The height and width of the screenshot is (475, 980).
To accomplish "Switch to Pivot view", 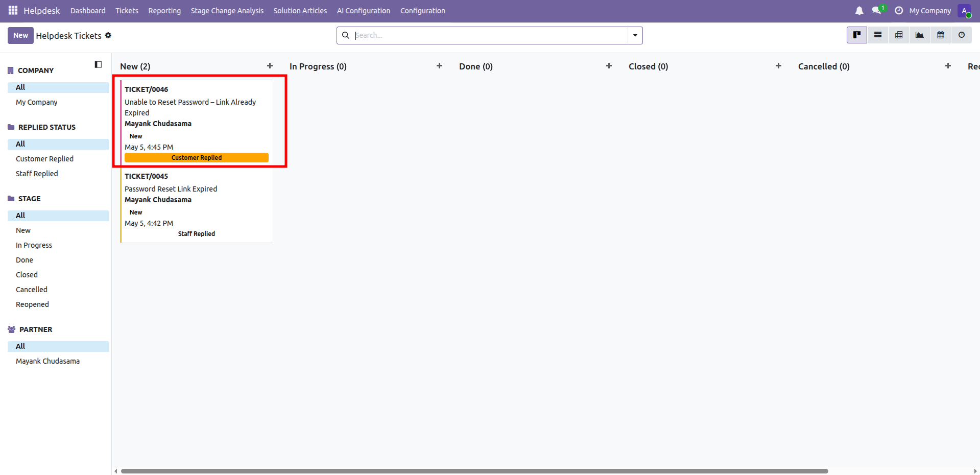I will 899,35.
